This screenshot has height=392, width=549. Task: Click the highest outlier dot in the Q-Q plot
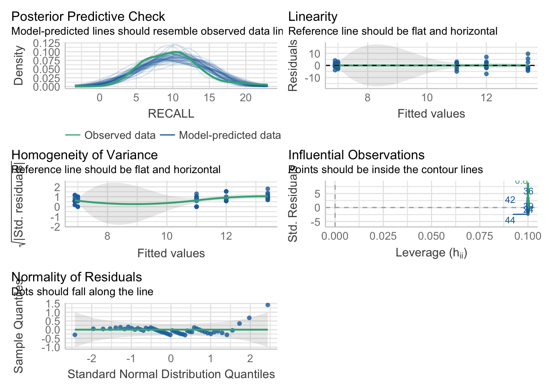268,305
